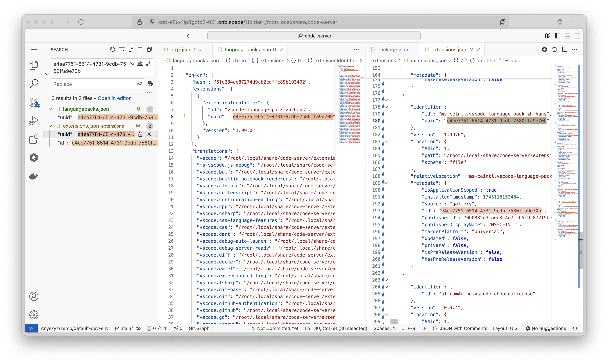
Task: Refresh search results
Action: coord(112,50)
